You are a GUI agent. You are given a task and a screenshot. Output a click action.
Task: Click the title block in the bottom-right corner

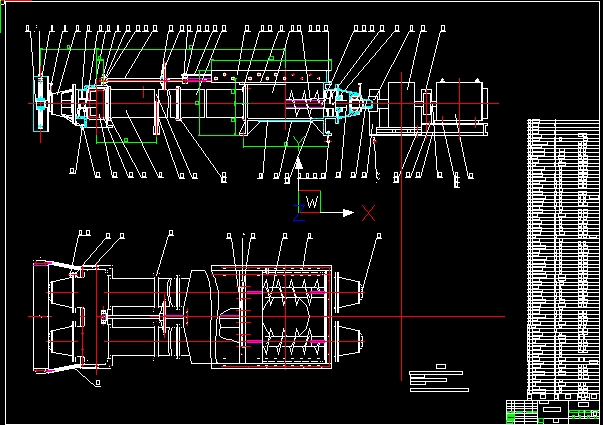pyautogui.click(x=553, y=412)
